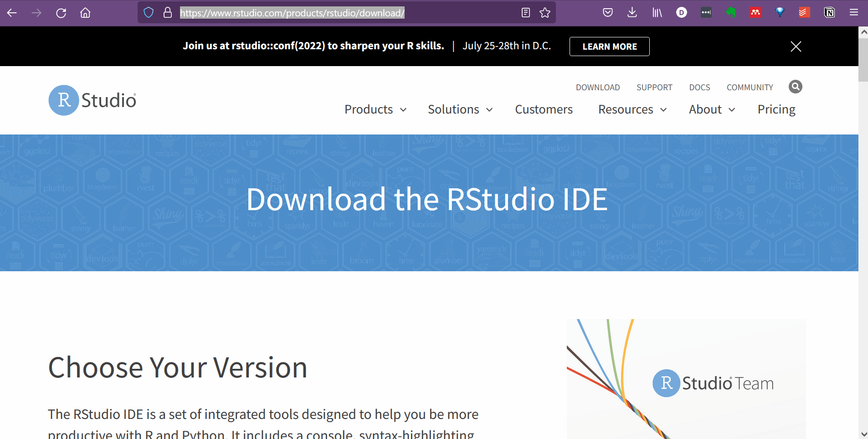Click the 'Download the RStudio IDE' title
This screenshot has width=868, height=439.
pos(427,199)
